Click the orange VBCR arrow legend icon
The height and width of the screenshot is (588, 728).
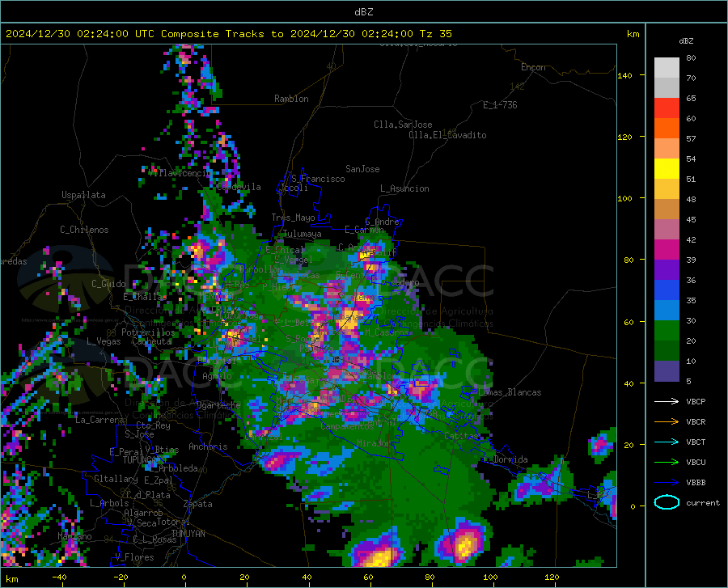point(667,422)
